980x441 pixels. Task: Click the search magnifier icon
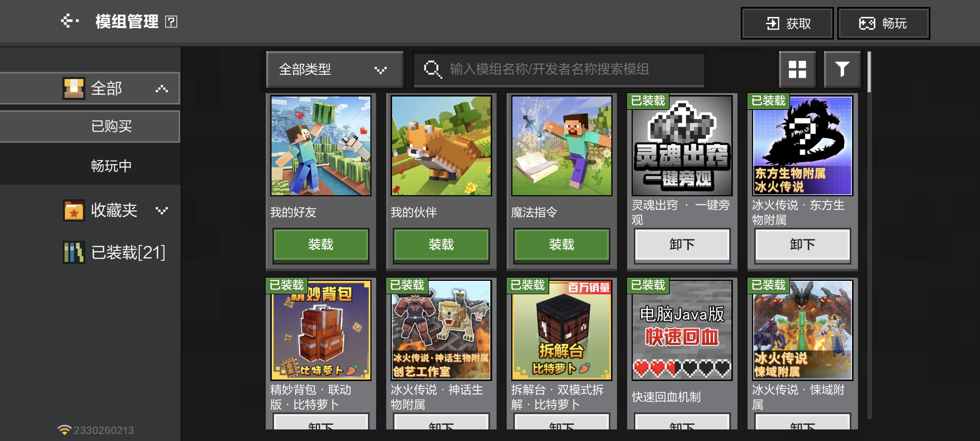click(433, 69)
